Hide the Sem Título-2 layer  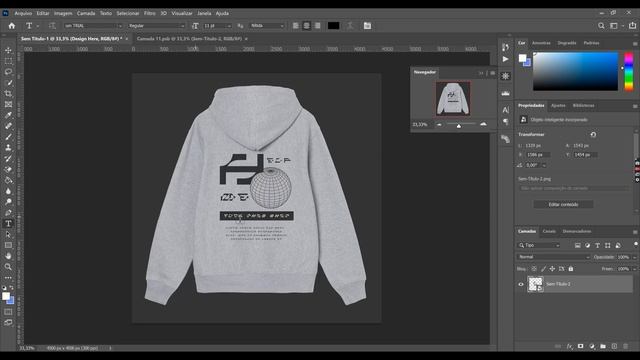pyautogui.click(x=521, y=284)
